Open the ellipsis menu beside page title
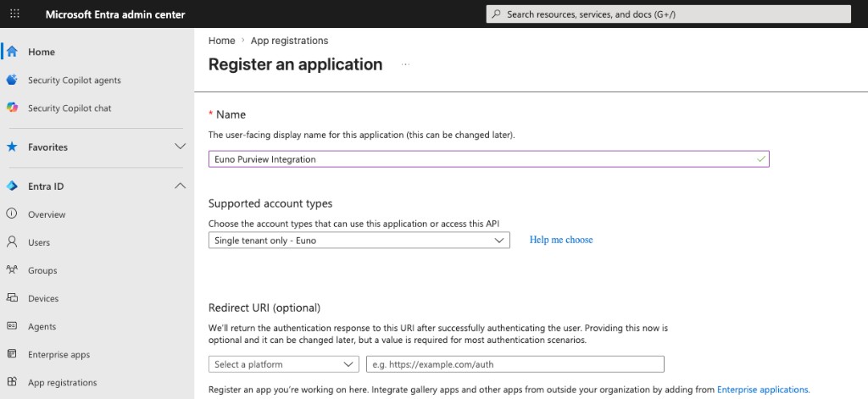This screenshot has width=868, height=399. click(x=406, y=64)
